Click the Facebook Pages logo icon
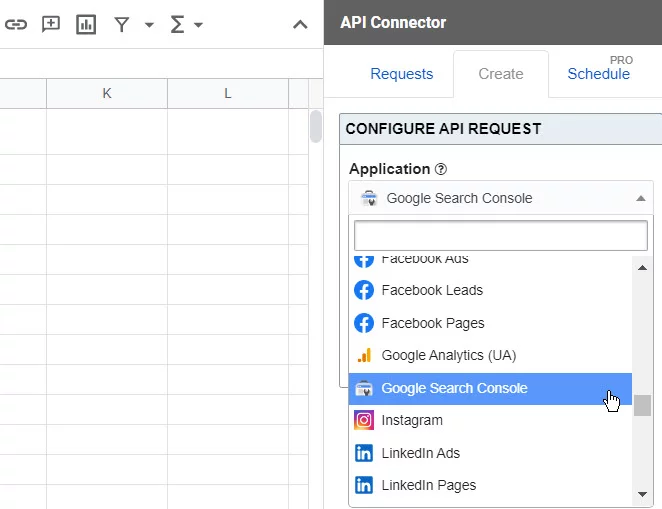This screenshot has width=662, height=509. (x=364, y=323)
